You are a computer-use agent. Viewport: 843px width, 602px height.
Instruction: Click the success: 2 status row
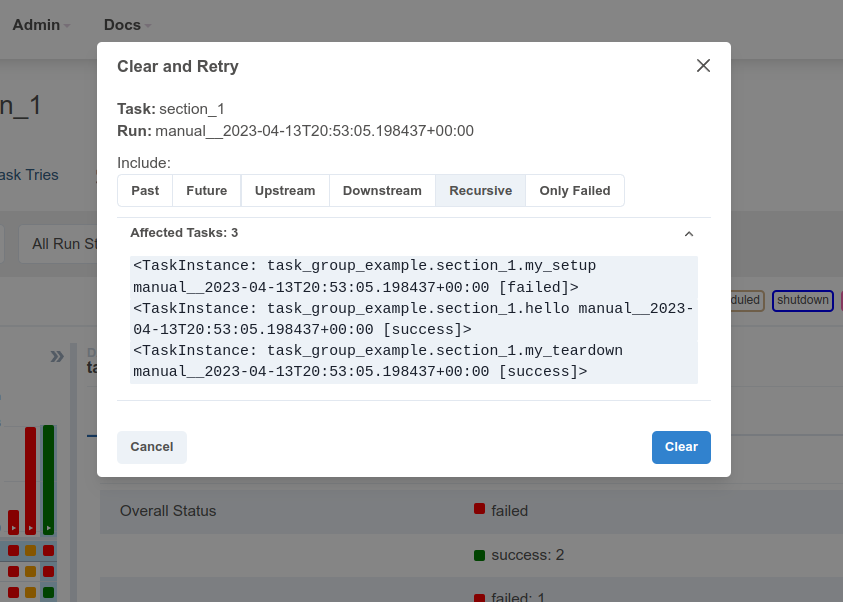tap(519, 555)
